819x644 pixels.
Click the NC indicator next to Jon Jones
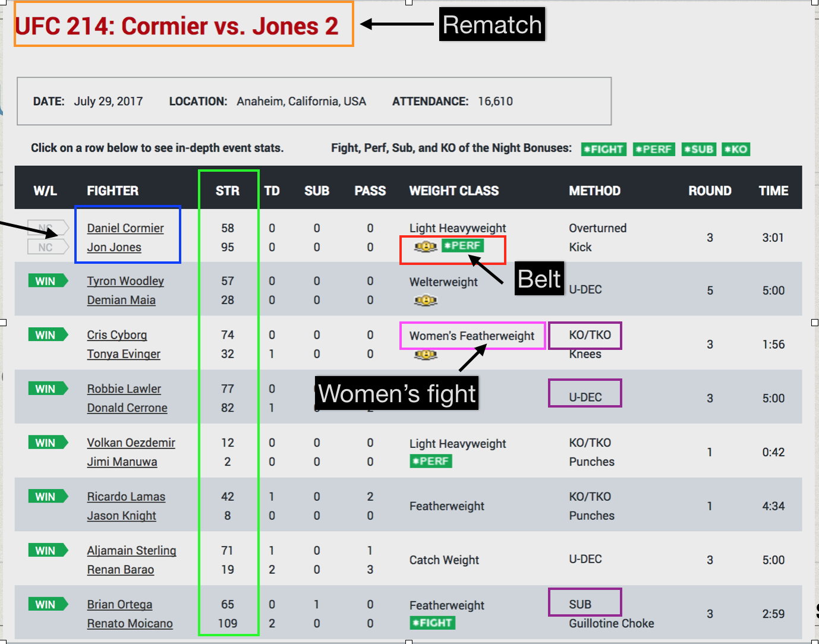[48, 247]
